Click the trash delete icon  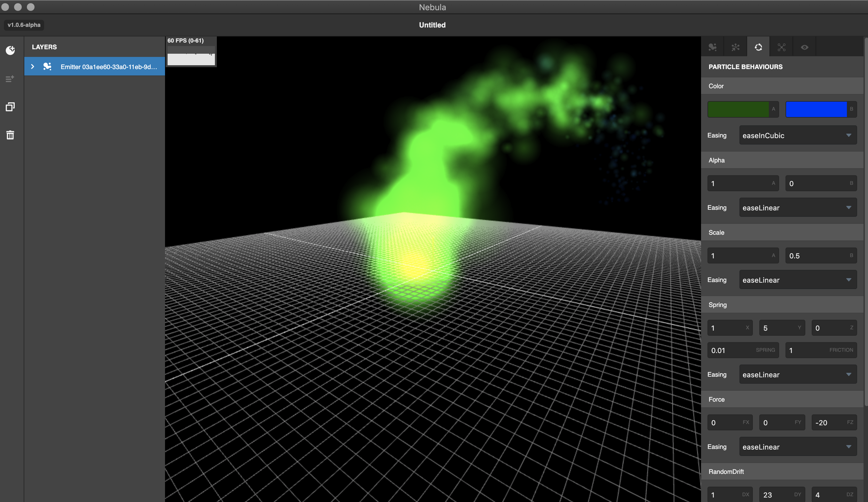pos(10,135)
